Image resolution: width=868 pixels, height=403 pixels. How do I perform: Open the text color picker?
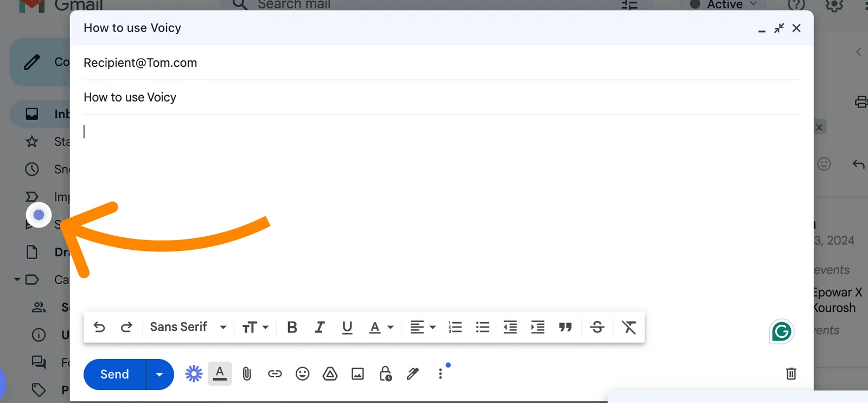tap(381, 327)
